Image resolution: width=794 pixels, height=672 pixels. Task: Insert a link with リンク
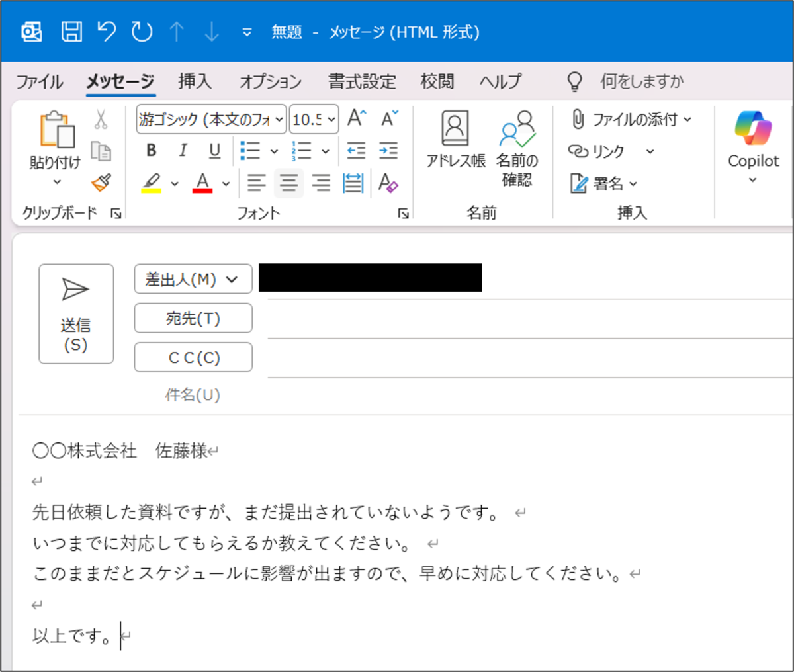point(596,151)
